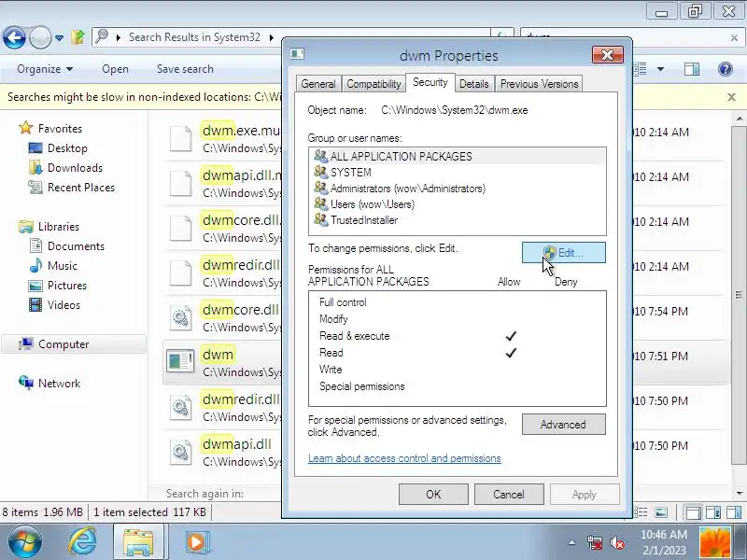Click the Explorer Back arrow button
This screenshot has height=560, width=747.
coord(14,37)
